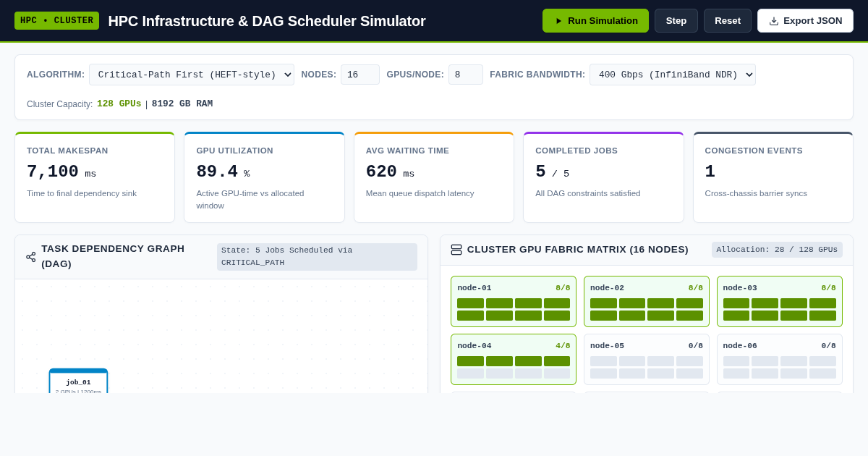
Task: Reset the simulation
Action: 728,20
